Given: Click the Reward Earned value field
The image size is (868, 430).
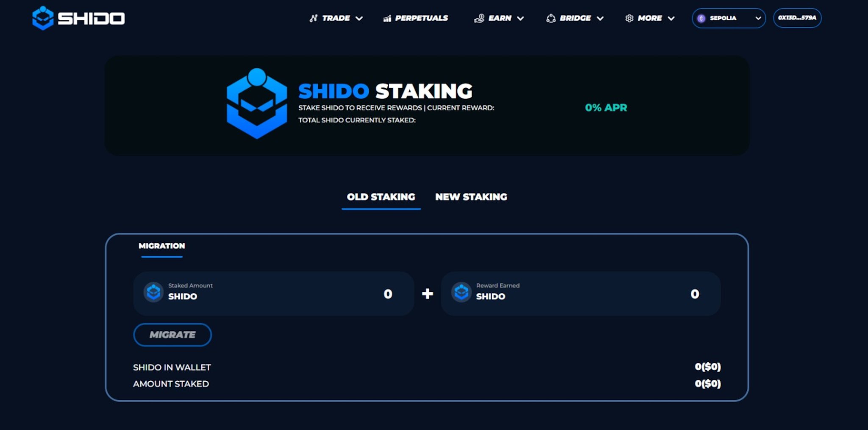Looking at the screenshot, I should (x=581, y=293).
